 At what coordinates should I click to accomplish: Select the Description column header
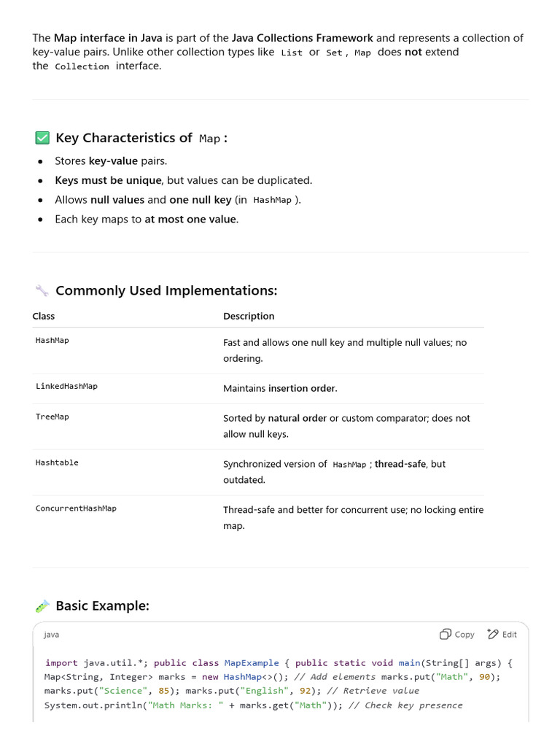249,316
